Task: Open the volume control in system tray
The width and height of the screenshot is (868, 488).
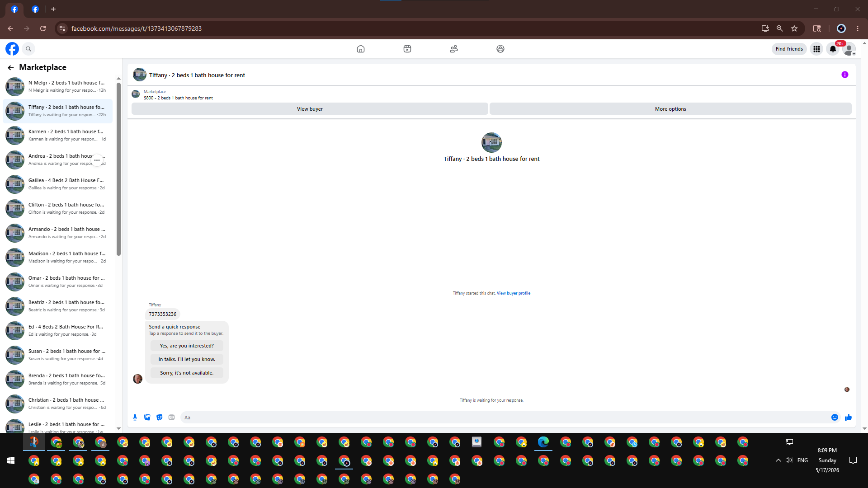Action: point(789,460)
